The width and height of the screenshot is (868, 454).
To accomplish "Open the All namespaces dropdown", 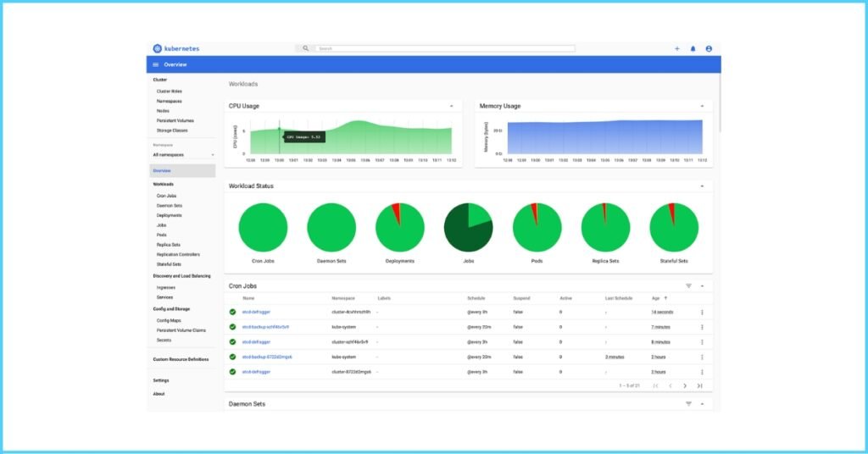I will tap(183, 155).
